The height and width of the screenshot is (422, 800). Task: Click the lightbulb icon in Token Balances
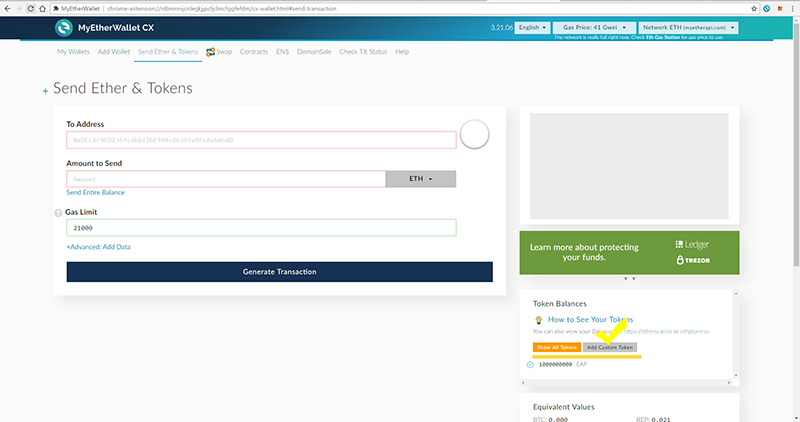click(x=538, y=320)
